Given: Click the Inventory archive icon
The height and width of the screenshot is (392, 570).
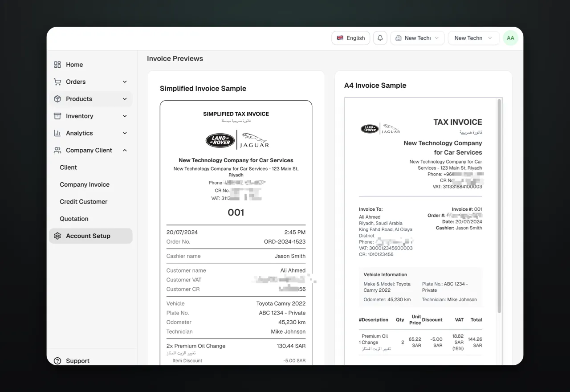Looking at the screenshot, I should [x=57, y=116].
